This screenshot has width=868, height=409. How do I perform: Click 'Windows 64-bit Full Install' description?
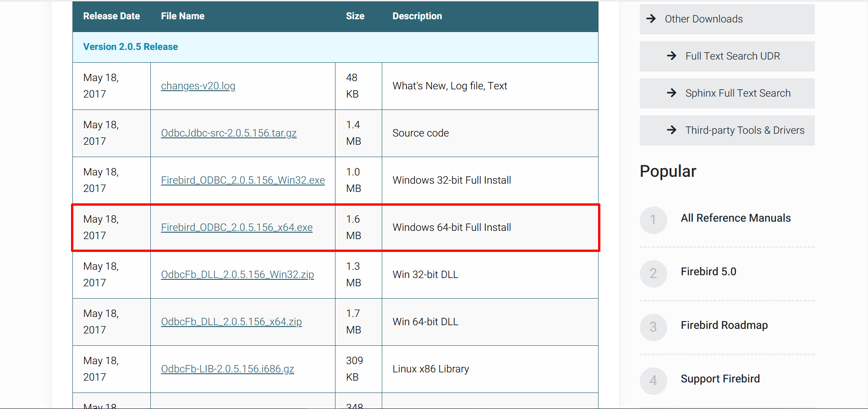pos(451,228)
